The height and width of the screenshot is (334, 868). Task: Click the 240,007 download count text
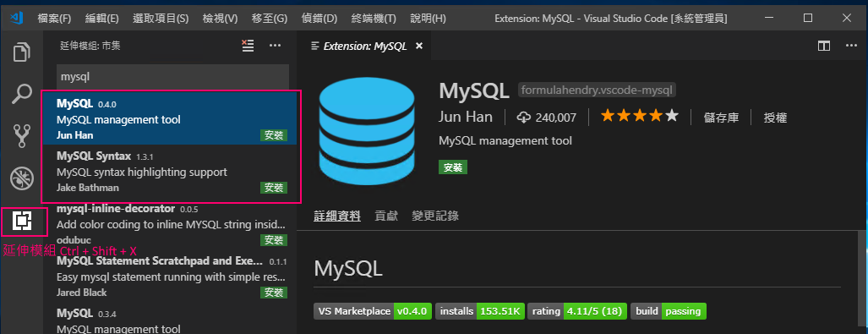[x=556, y=118]
